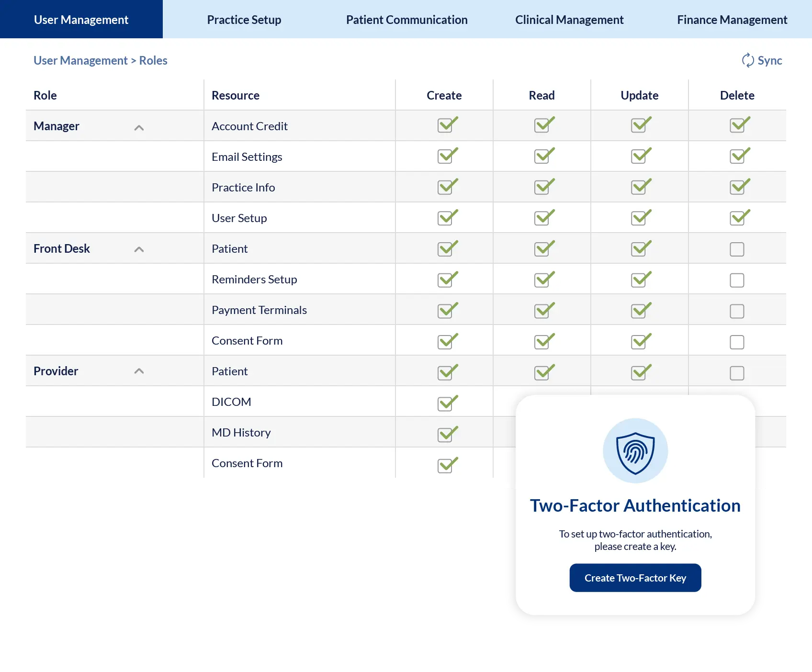Uncheck Delete for Email Settings

pyautogui.click(x=740, y=156)
